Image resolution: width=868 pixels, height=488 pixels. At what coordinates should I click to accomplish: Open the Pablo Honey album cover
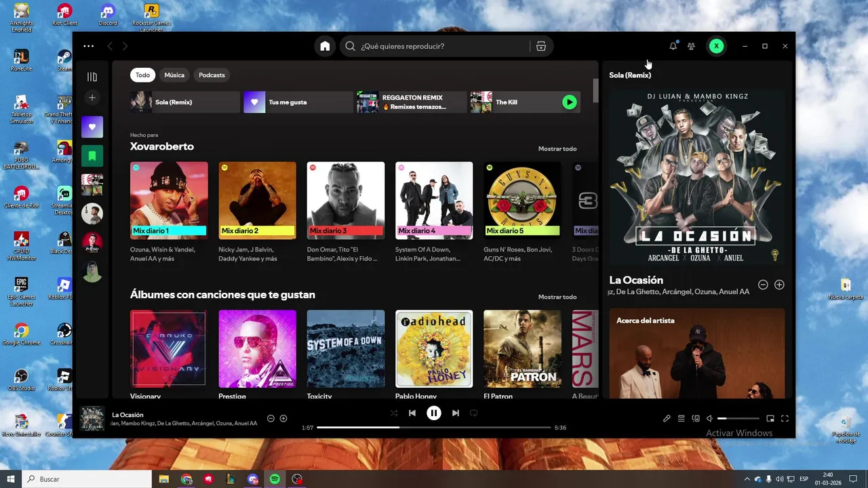point(434,348)
